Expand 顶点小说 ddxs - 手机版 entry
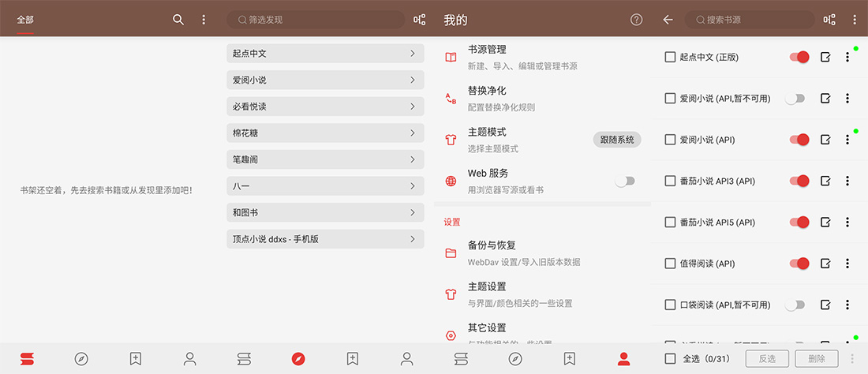The height and width of the screenshot is (374, 868). tap(325, 239)
